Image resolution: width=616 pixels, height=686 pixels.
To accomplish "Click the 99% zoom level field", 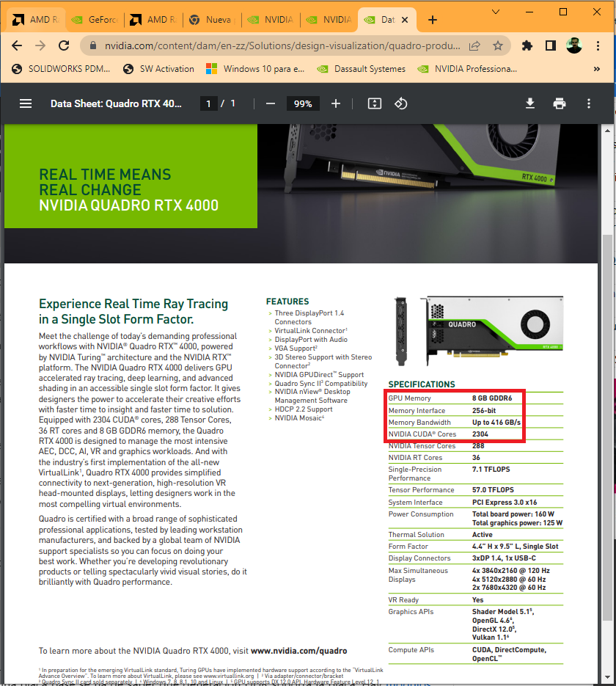I will [303, 103].
